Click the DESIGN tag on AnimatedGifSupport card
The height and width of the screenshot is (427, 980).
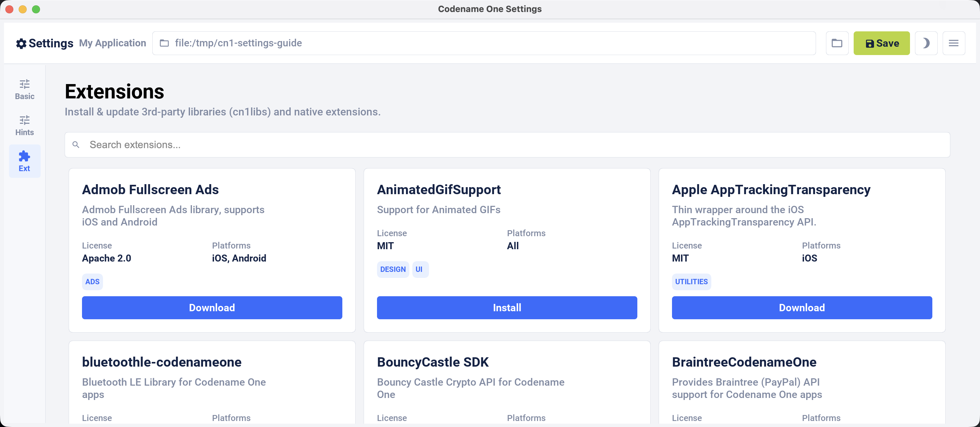[x=393, y=269]
